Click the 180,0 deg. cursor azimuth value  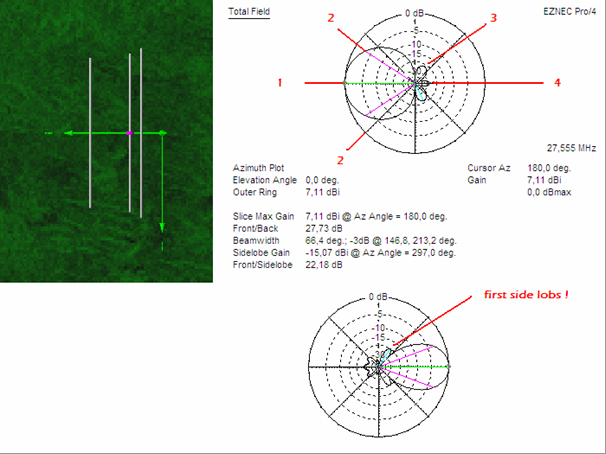[549, 168]
